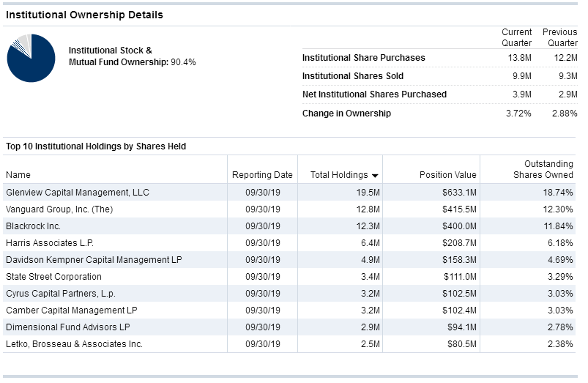Click the 6.18% outstanding shares value
Viewport: 588px width, 383px height.
tap(560, 243)
